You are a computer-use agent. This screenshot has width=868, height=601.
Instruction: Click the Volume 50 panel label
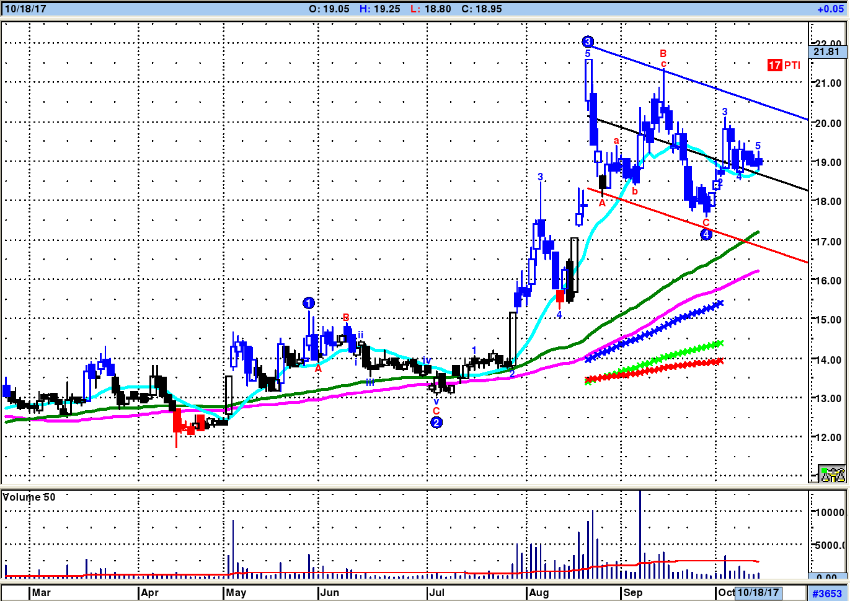click(x=29, y=497)
